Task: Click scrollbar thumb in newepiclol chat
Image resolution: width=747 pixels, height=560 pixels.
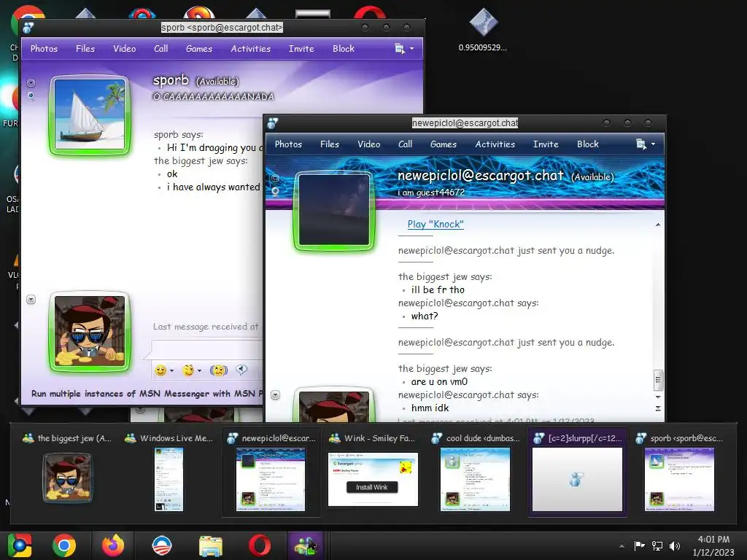Action: (x=658, y=379)
